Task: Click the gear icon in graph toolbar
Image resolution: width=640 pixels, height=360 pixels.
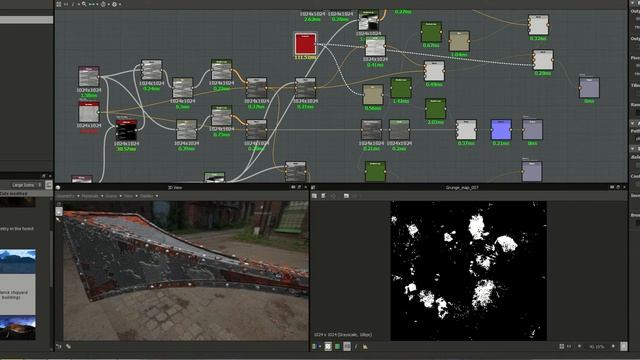Action: click(x=114, y=4)
